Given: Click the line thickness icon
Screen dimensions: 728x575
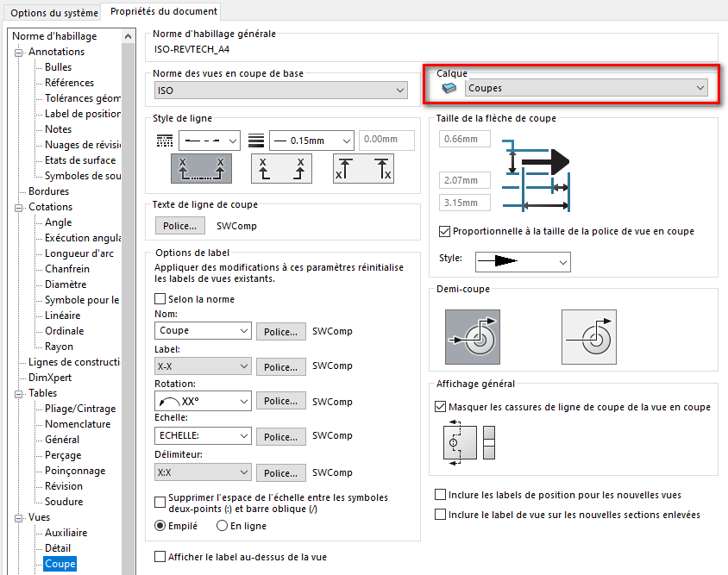Looking at the screenshot, I should 255,139.
